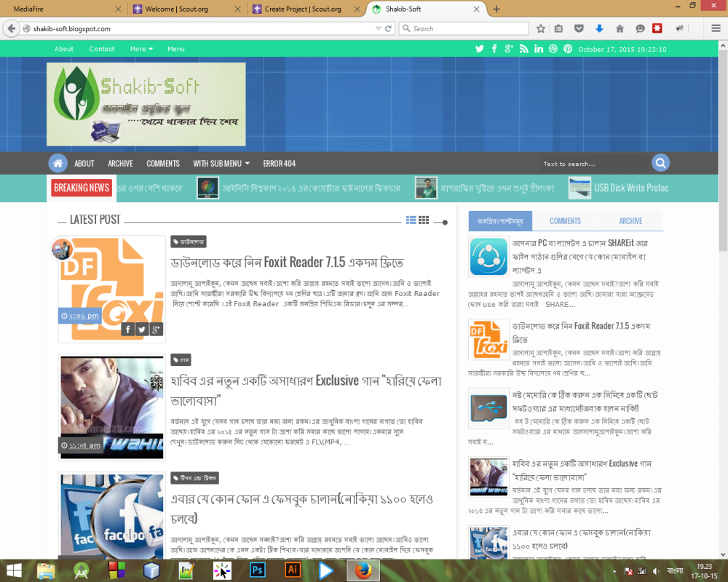The height and width of the screenshot is (582, 728).
Task: Reload the page with the refresh icon
Action: [x=388, y=29]
